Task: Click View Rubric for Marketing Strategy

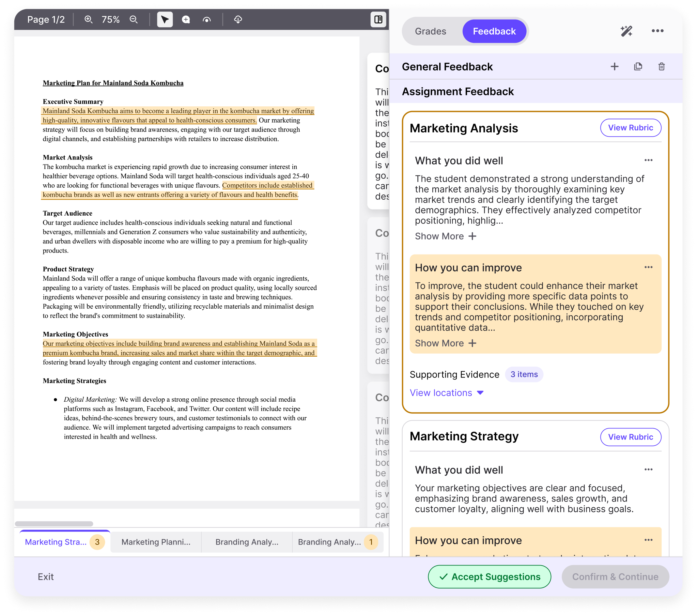Action: 630,437
